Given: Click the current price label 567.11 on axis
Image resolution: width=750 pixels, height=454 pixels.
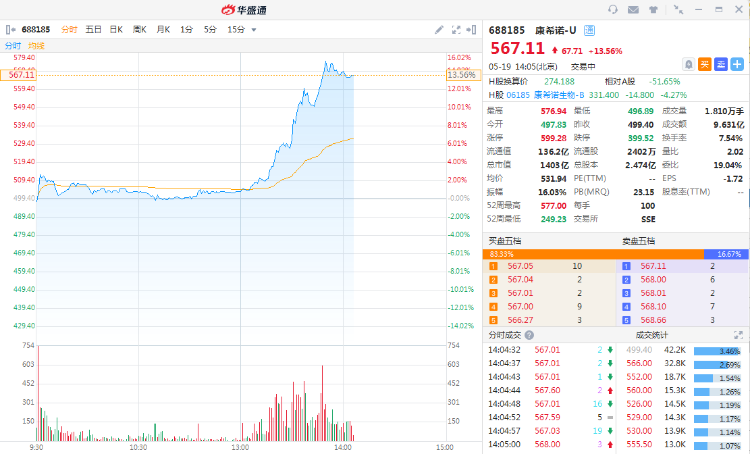Looking at the screenshot, I should (x=18, y=75).
